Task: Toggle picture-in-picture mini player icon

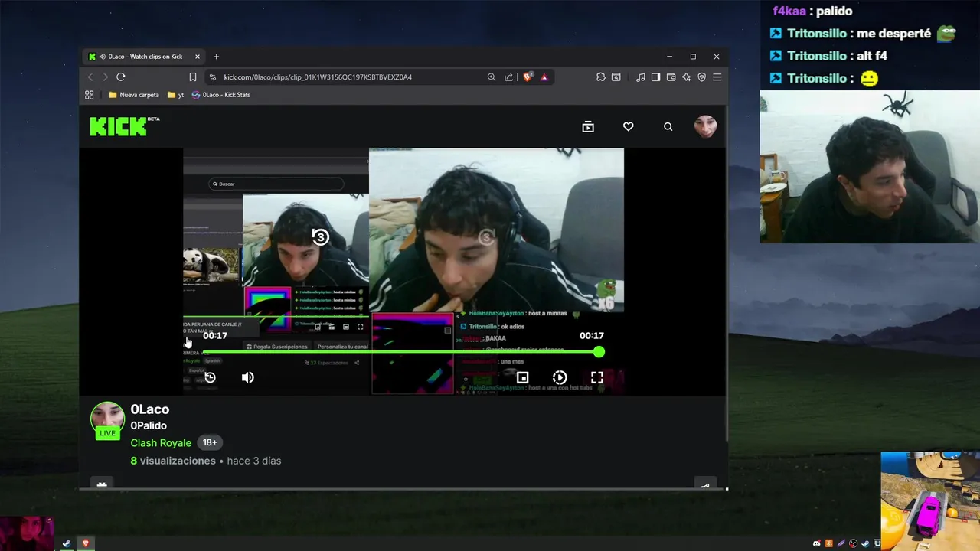Action: (x=522, y=377)
